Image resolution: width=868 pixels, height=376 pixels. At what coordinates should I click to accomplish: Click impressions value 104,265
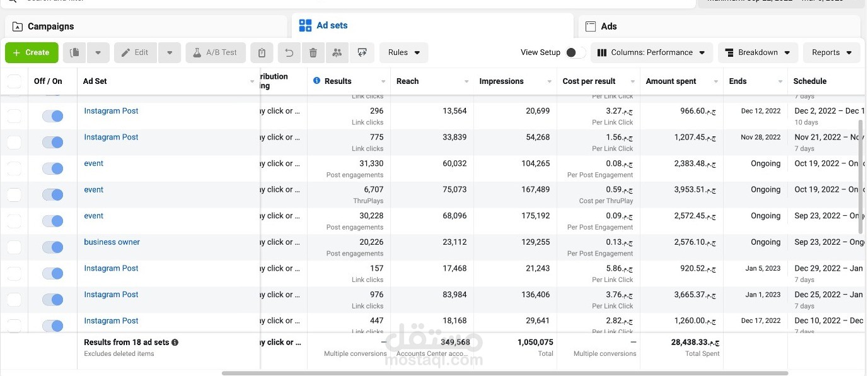point(535,163)
